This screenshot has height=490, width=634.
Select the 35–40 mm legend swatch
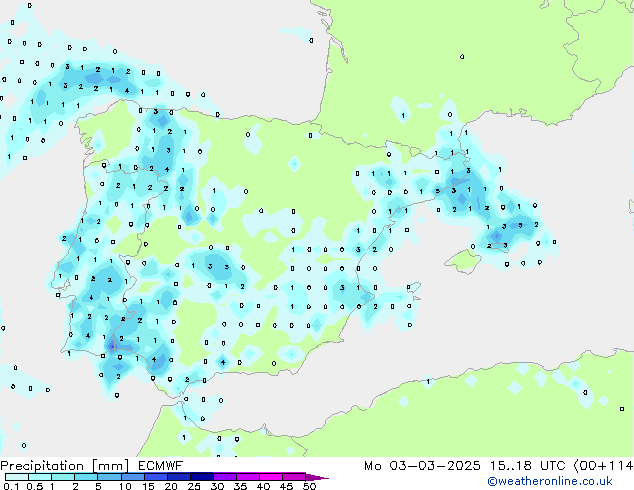point(248,477)
